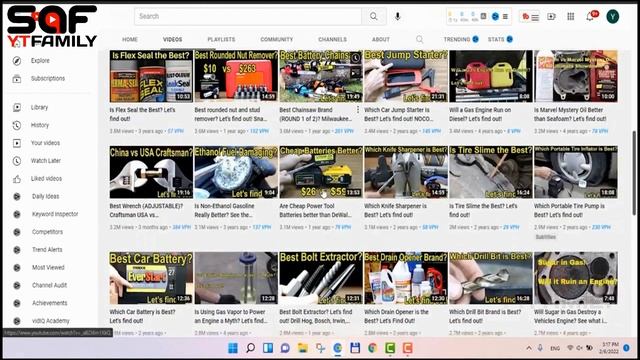Open 'Best rounded nut and stud remover' title

[x=231, y=114]
